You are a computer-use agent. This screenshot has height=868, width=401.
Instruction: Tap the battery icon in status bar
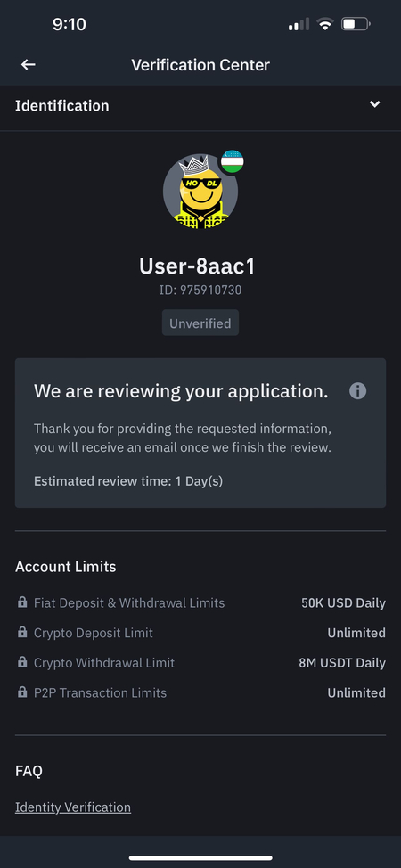356,24
